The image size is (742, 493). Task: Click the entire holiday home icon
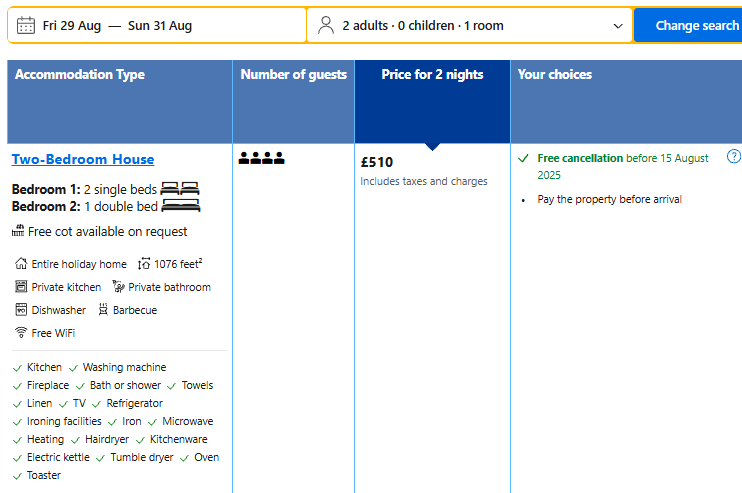[x=21, y=264]
